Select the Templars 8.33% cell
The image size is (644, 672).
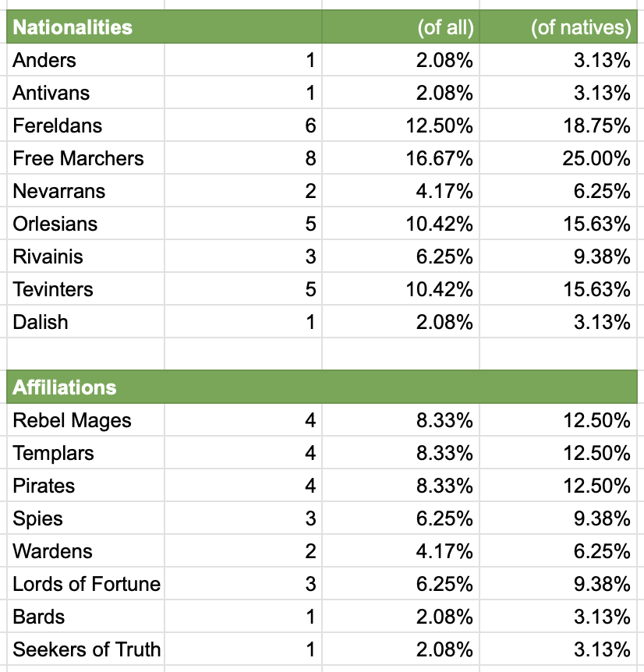pyautogui.click(x=401, y=453)
